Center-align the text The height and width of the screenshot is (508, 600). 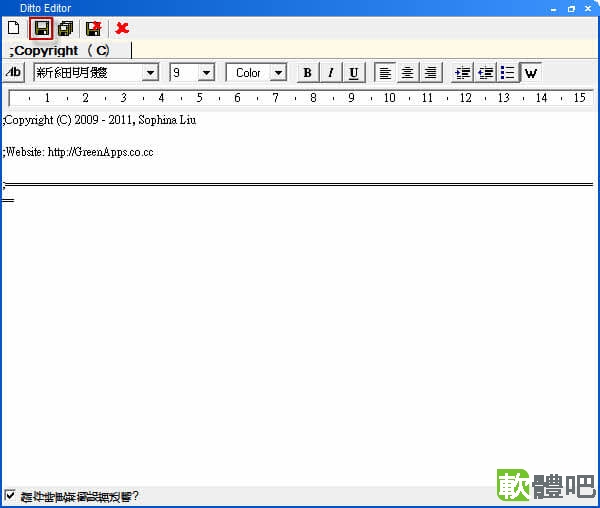[x=408, y=73]
